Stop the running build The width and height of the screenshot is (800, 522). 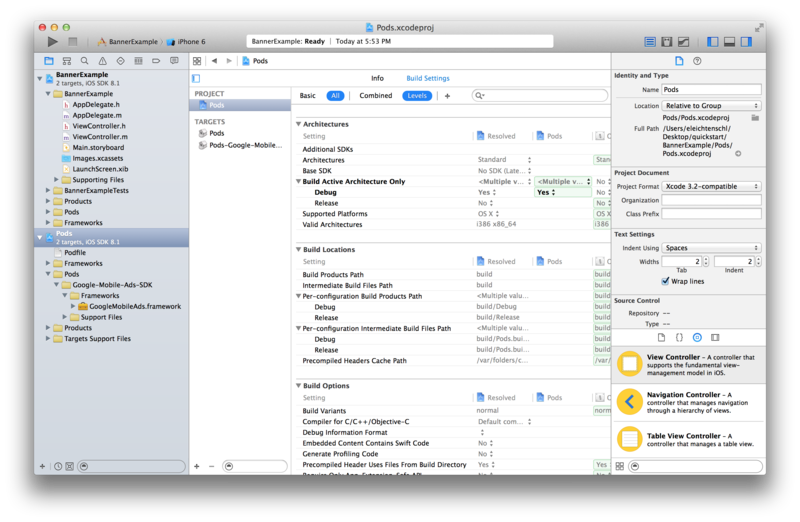[x=73, y=41]
